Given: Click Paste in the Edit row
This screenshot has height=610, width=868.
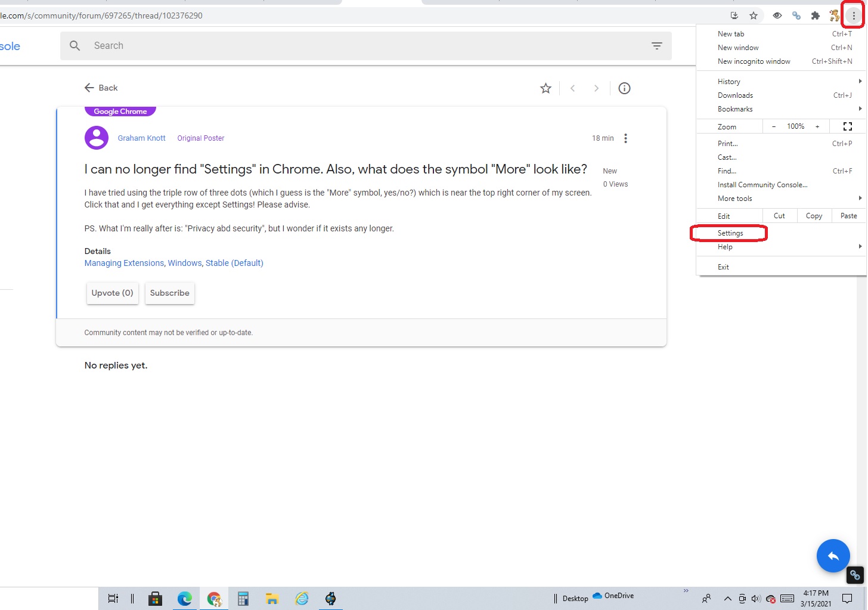Looking at the screenshot, I should tap(848, 216).
